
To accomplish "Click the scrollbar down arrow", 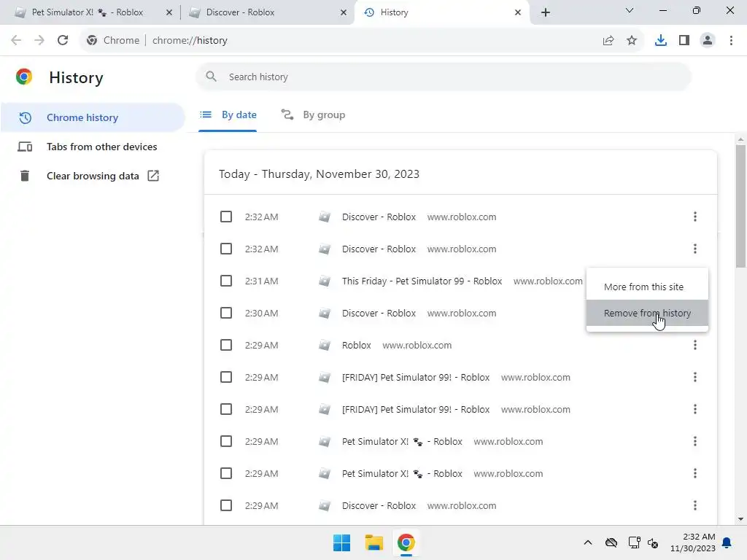I will [x=740, y=519].
